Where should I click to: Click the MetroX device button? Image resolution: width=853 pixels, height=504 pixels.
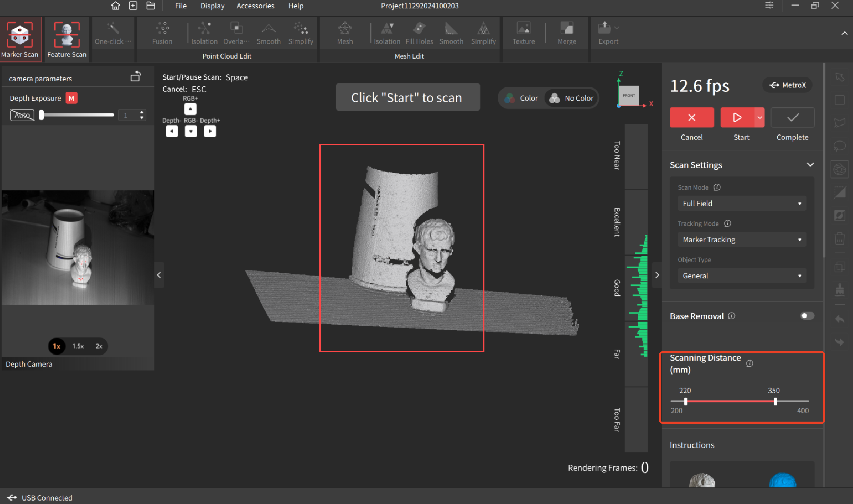coord(787,85)
